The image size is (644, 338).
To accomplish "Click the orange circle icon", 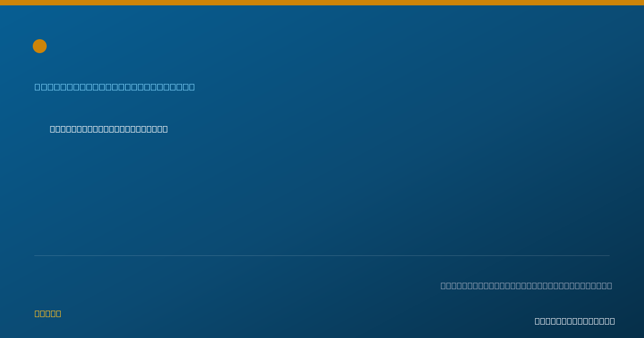I will (x=40, y=46).
